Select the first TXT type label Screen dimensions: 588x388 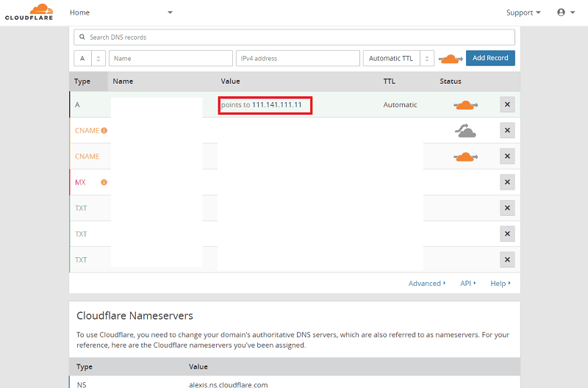81,208
